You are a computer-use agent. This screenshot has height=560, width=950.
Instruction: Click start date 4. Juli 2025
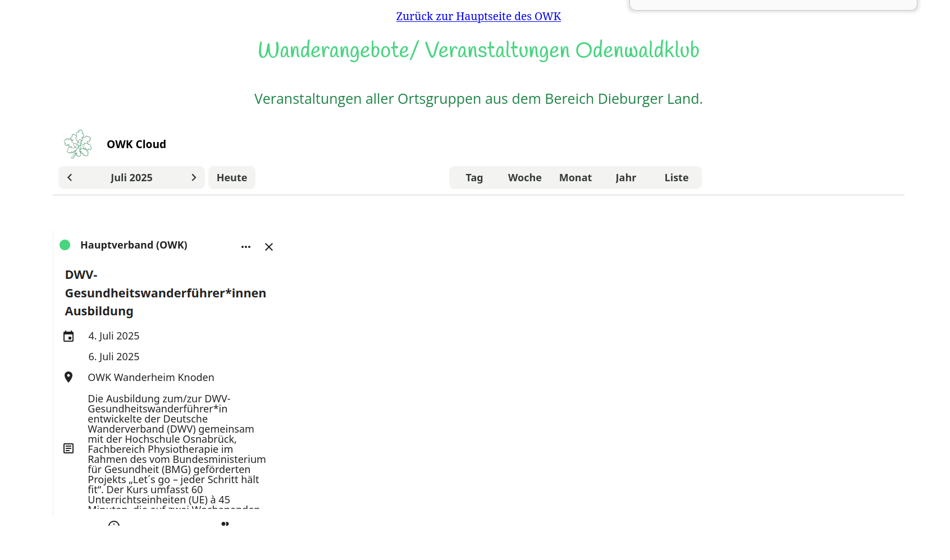click(x=114, y=336)
